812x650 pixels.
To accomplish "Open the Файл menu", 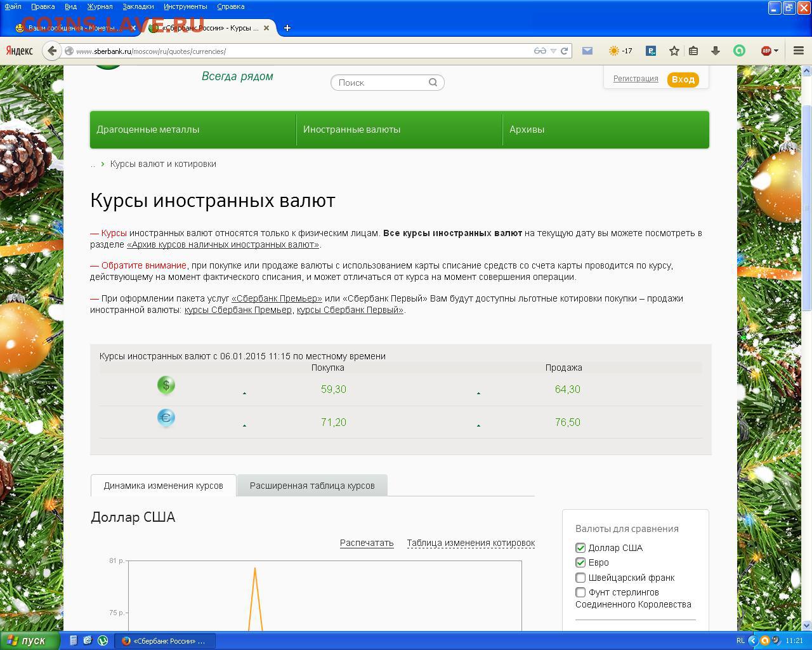I will click(13, 6).
